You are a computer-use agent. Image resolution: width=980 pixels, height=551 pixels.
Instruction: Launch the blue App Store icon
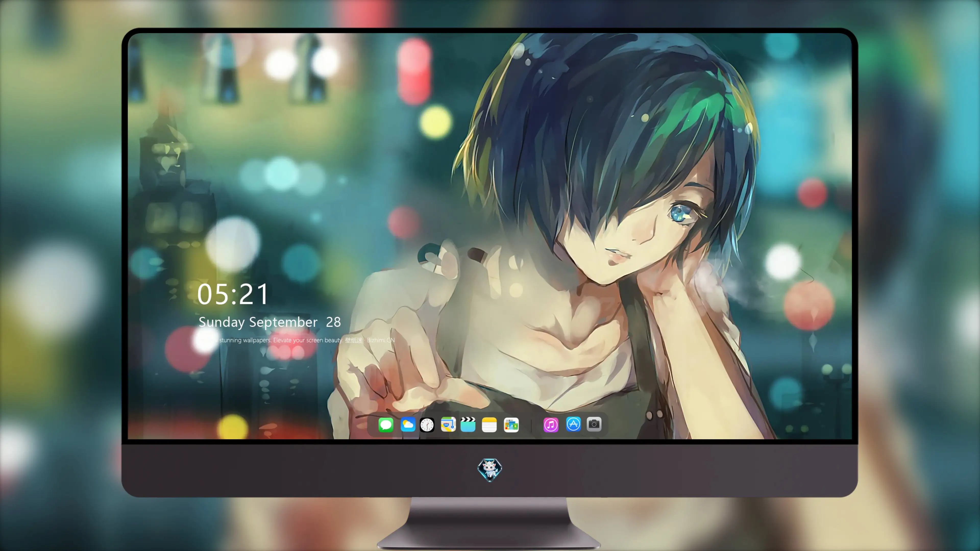pos(573,424)
